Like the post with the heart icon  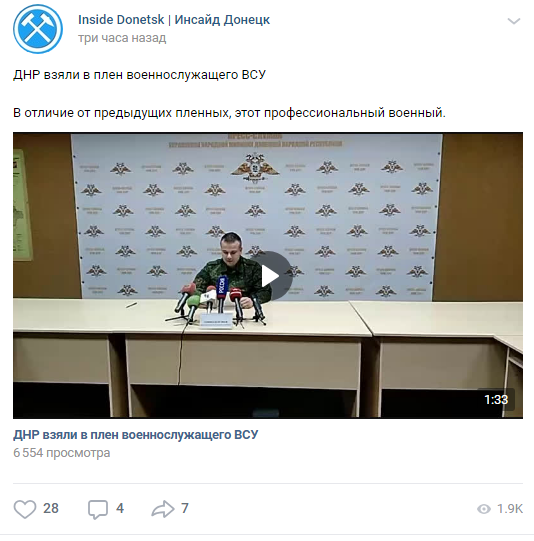(x=24, y=509)
